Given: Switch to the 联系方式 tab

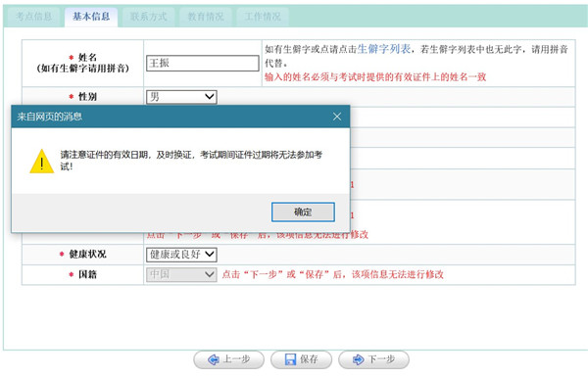Looking at the screenshot, I should (149, 17).
